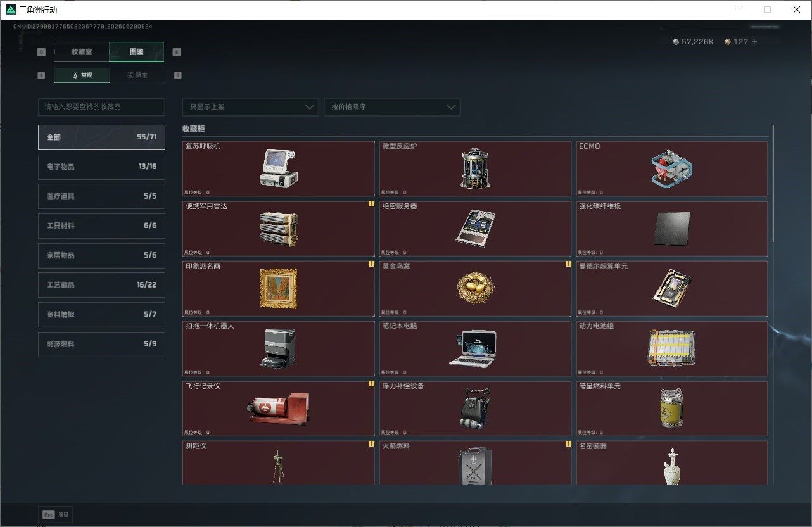
Task: Open the 动力电池组 battery icon
Action: pyautogui.click(x=671, y=348)
